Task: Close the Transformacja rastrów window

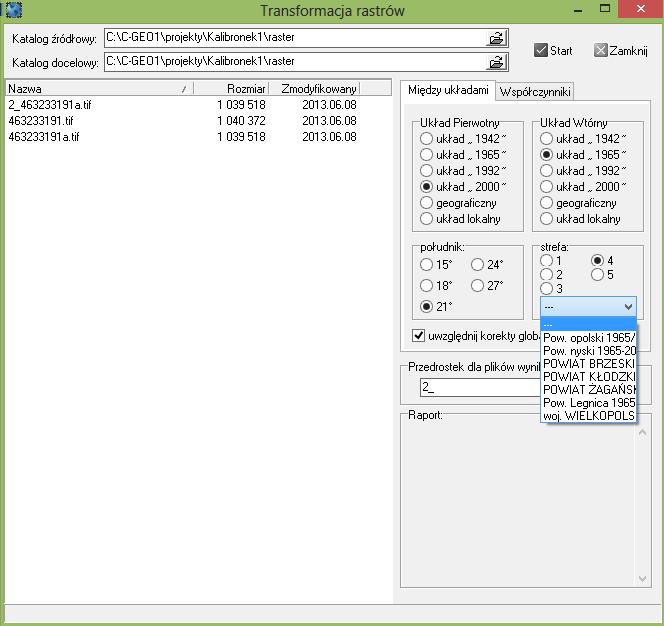Action: point(641,8)
